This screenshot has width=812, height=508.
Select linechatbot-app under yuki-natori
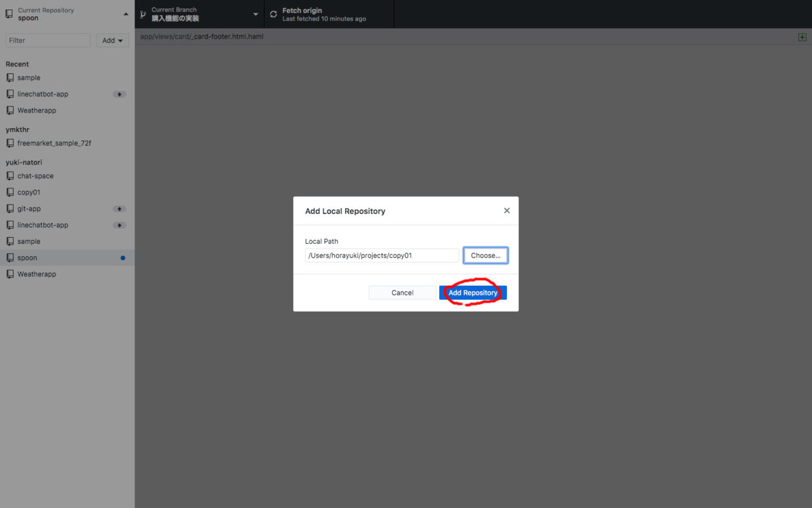tap(67, 225)
